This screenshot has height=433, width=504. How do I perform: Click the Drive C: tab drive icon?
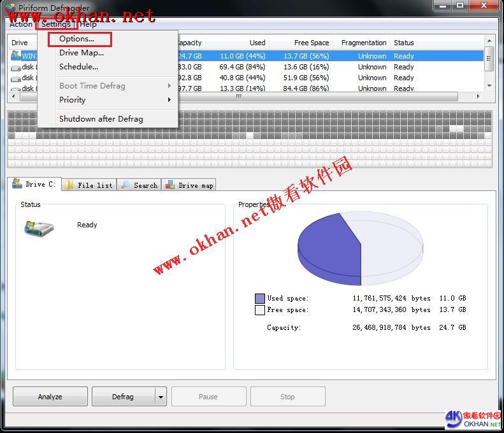[17, 183]
